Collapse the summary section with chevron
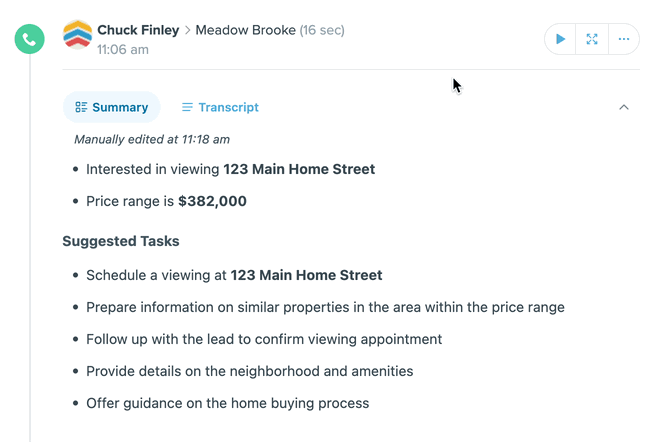The width and height of the screenshot is (662, 442). coord(624,107)
